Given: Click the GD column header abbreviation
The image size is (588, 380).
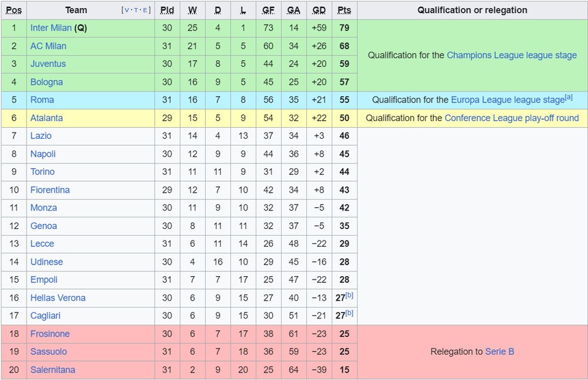Looking at the screenshot, I should pos(319,10).
